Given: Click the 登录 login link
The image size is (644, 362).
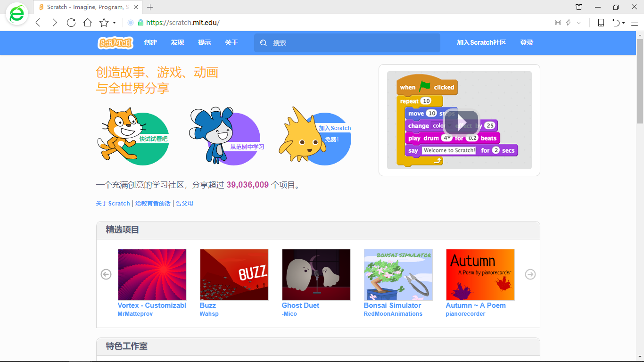Looking at the screenshot, I should coord(527,43).
